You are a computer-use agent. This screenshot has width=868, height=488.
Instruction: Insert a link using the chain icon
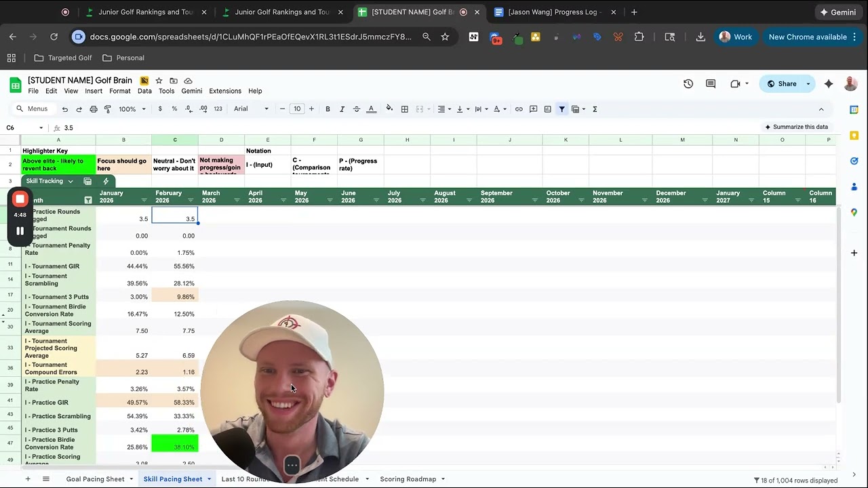coord(519,109)
